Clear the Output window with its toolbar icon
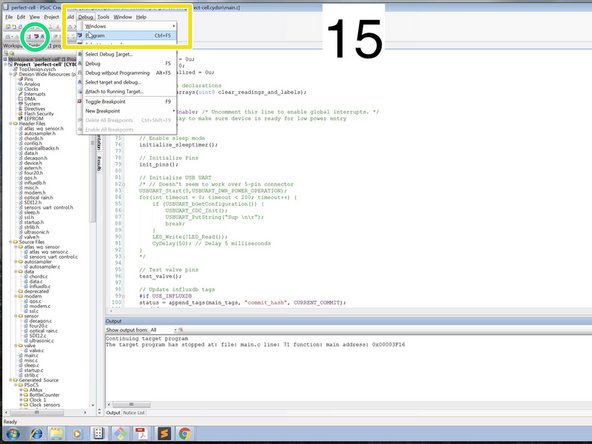Image resolution: width=592 pixels, height=444 pixels. click(180, 330)
